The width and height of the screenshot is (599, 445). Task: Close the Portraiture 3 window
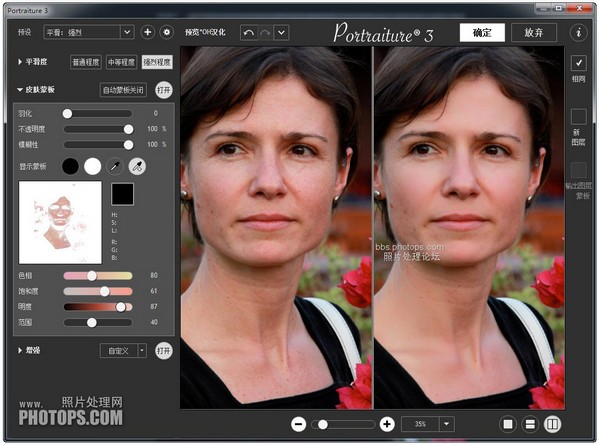(x=580, y=8)
